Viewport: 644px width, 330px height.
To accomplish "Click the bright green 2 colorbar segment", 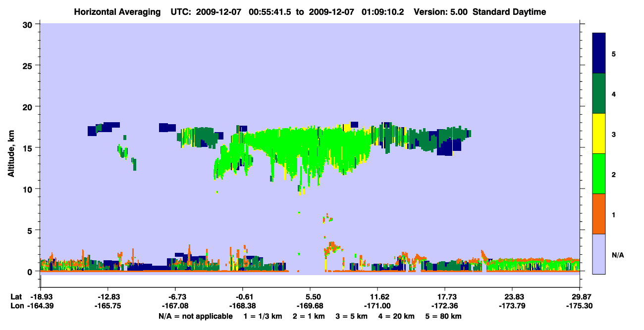I will coord(599,174).
